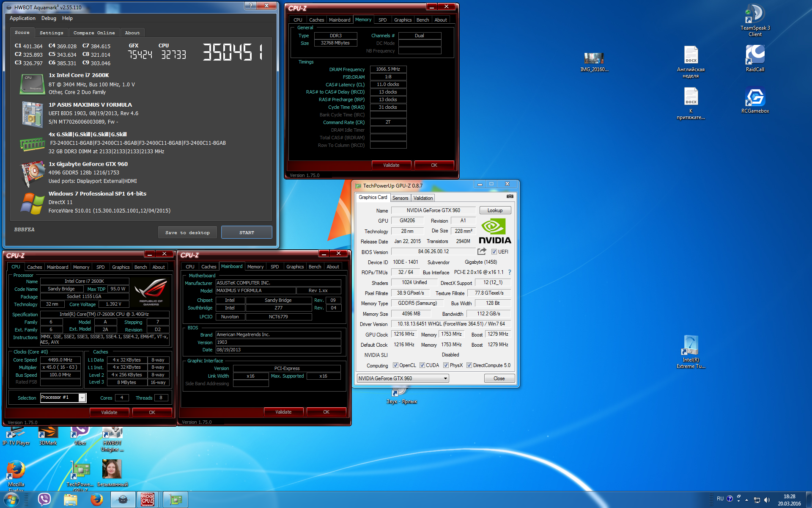Open the TeamSpeak 3 Client desktop shortcut
The width and height of the screenshot is (812, 508).
pos(755,20)
